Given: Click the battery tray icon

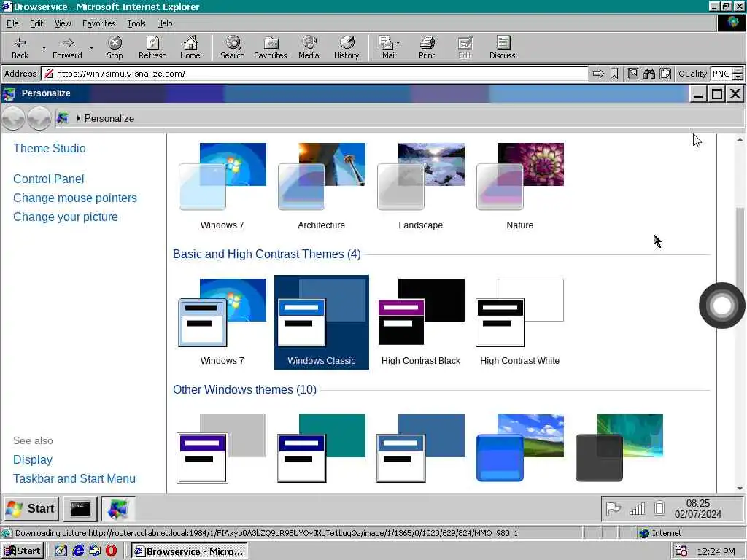Looking at the screenshot, I should (x=659, y=508).
